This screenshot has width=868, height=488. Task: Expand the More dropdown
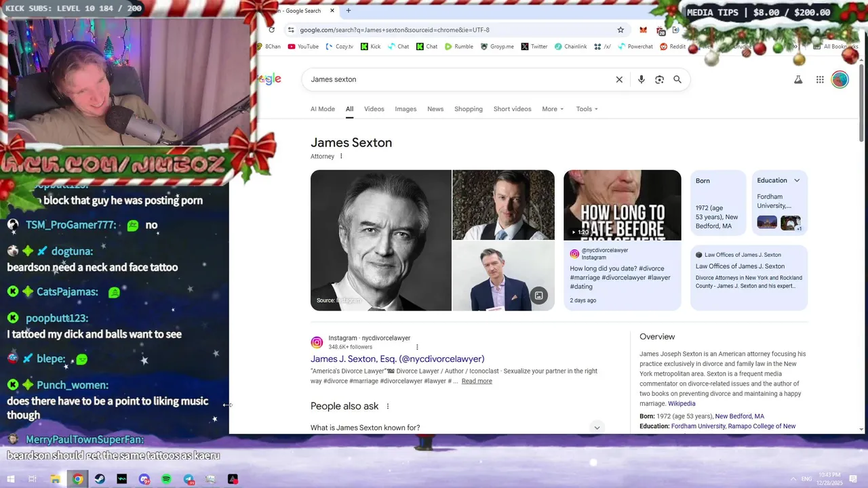point(553,109)
